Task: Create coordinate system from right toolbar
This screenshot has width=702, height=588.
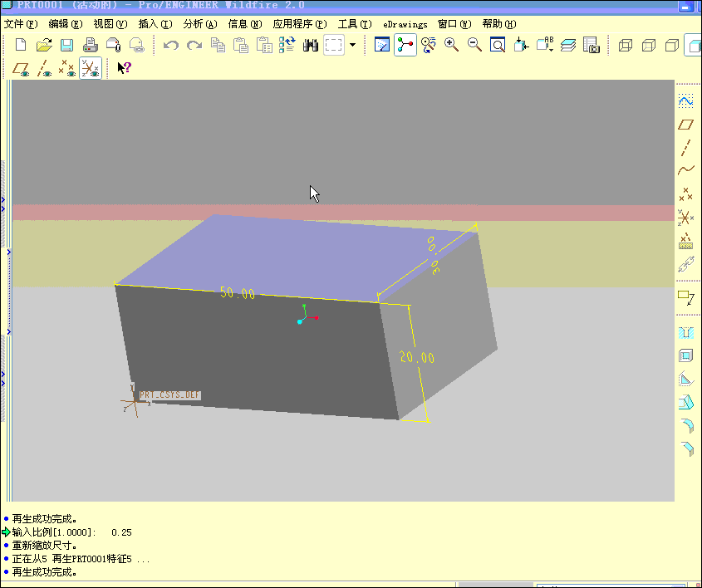Action: click(x=685, y=218)
